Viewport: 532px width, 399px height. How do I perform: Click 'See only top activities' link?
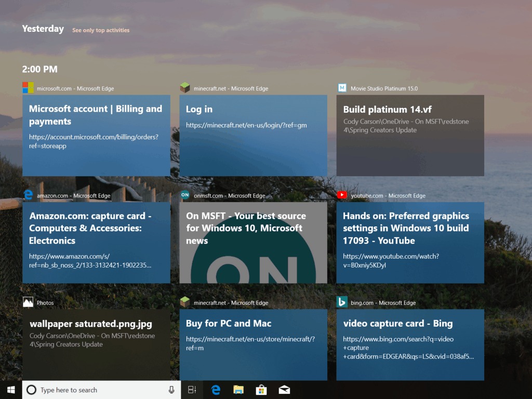click(x=101, y=30)
